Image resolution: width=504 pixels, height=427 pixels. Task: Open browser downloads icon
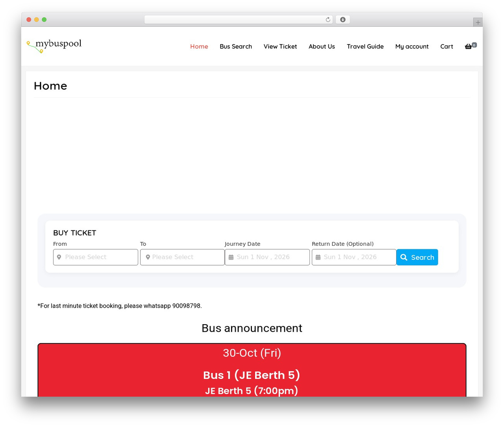pos(343,20)
